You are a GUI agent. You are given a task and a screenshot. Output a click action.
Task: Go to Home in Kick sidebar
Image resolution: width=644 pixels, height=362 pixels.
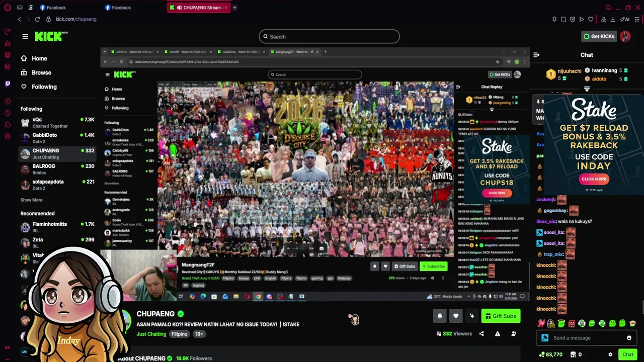pos(34,58)
